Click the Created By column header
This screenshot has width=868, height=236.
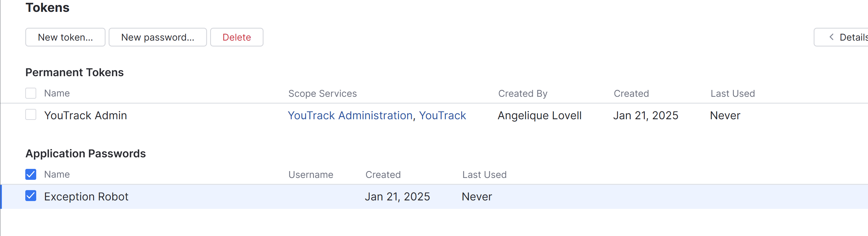pyautogui.click(x=522, y=94)
